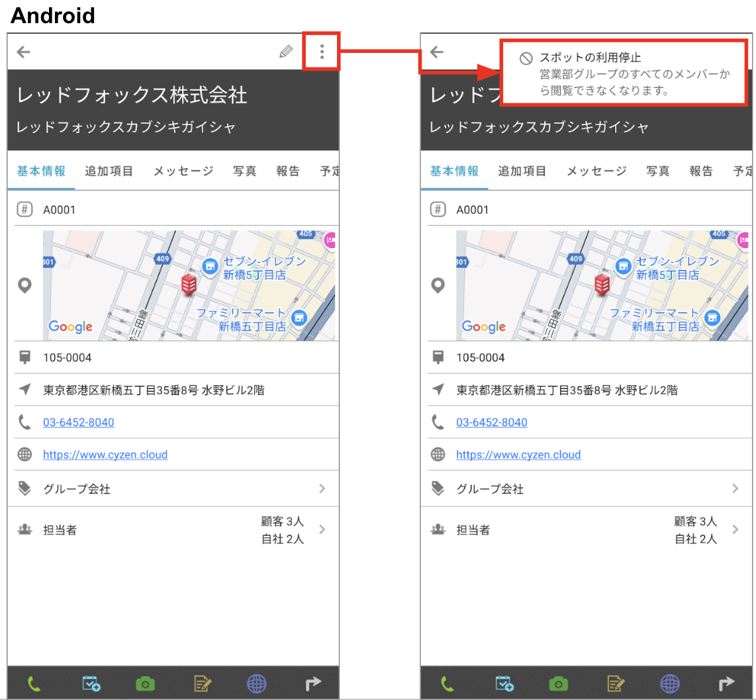Tap ファミリーマート marker on right map
The height and width of the screenshot is (700, 756).
[x=712, y=318]
